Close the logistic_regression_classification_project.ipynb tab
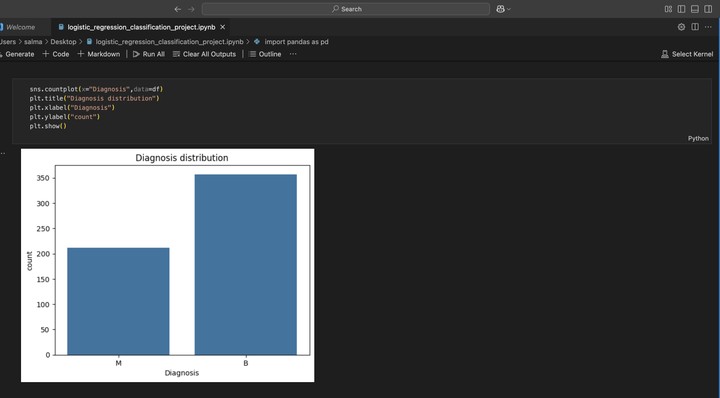Screen dimensions: 720x398 tap(223, 27)
